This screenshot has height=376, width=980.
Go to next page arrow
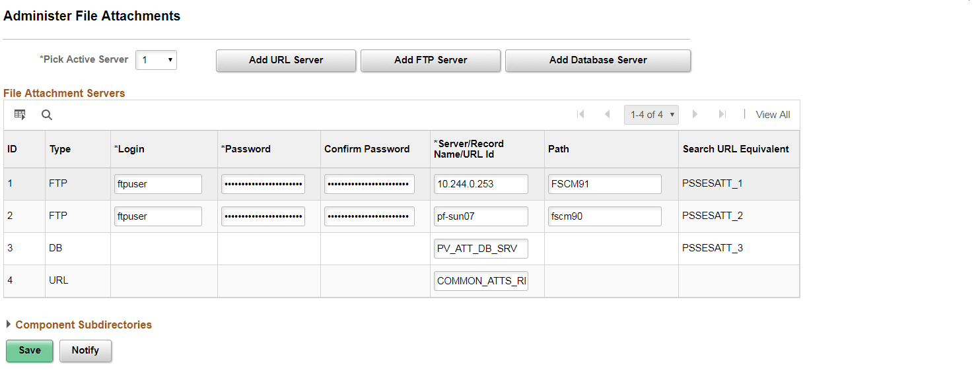pos(695,114)
